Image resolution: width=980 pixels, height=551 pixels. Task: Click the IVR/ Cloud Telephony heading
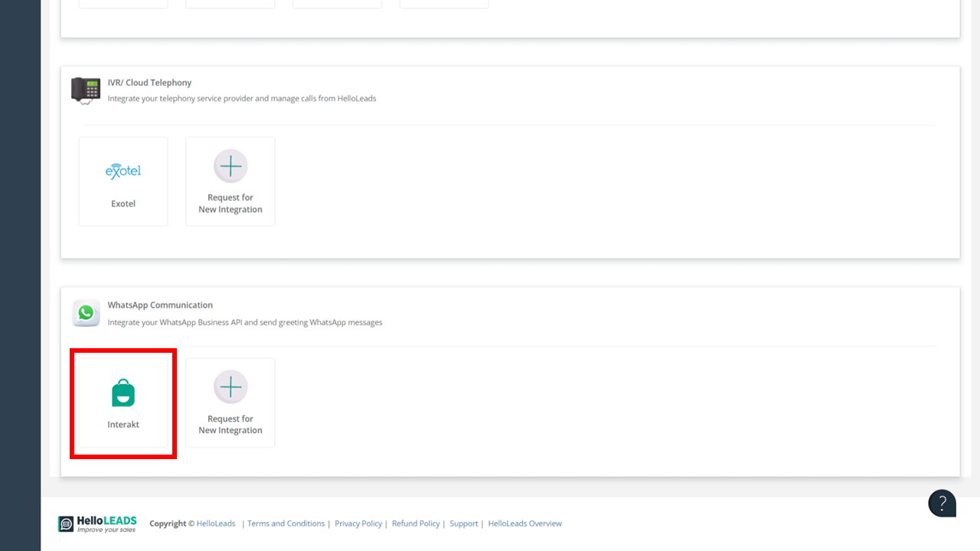pos(149,83)
